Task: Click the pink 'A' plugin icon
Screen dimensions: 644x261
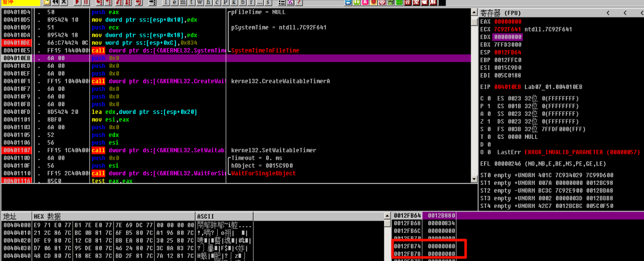Action: pyautogui.click(x=365, y=3)
